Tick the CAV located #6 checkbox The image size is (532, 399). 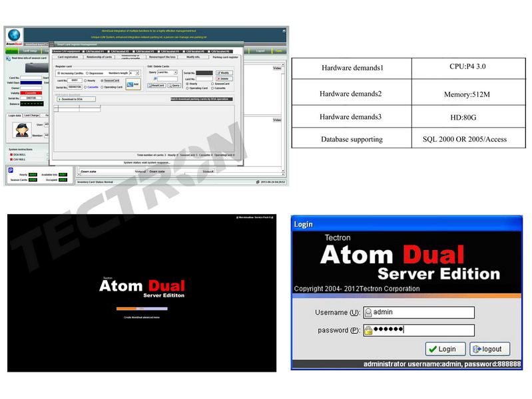[209, 51]
